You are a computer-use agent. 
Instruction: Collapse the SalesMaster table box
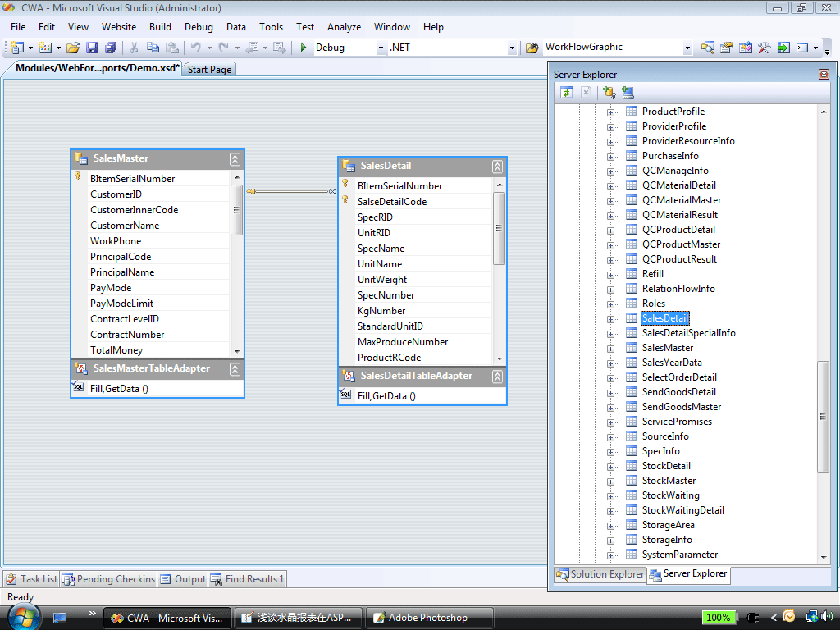click(235, 158)
